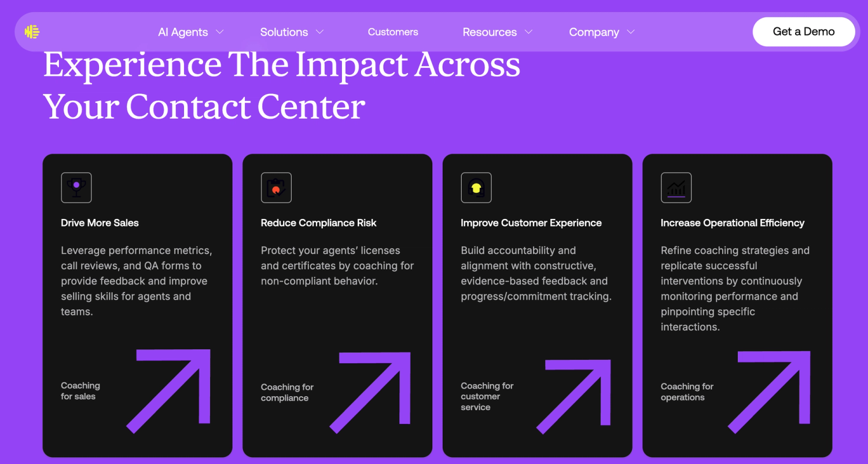868x464 pixels.
Task: Follow the Coaching for sales link
Action: (80, 391)
